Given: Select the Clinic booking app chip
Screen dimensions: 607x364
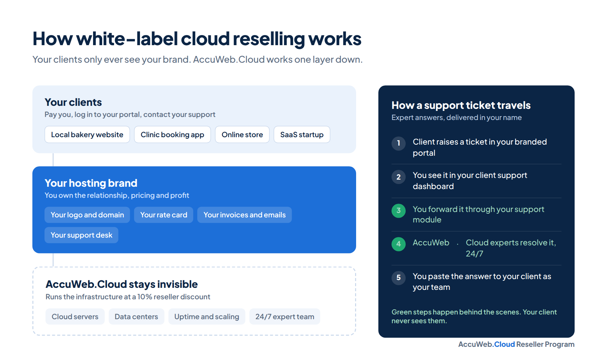Looking at the screenshot, I should coord(172,134).
